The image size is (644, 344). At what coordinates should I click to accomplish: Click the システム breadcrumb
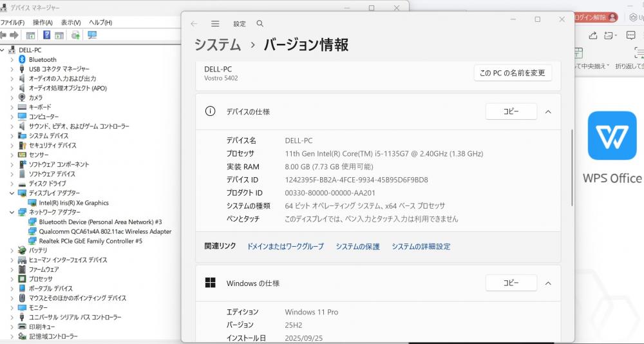click(x=217, y=44)
